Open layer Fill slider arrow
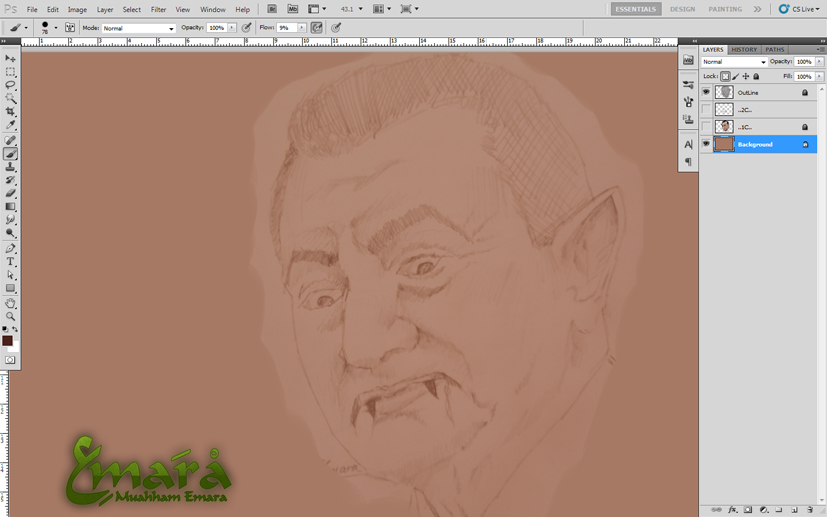 pyautogui.click(x=819, y=76)
